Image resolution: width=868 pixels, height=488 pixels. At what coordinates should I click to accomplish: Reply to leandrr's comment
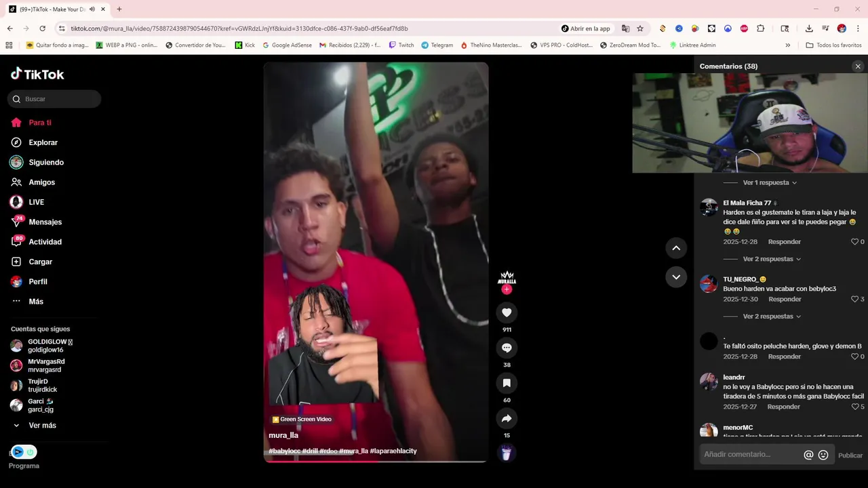pyautogui.click(x=784, y=407)
